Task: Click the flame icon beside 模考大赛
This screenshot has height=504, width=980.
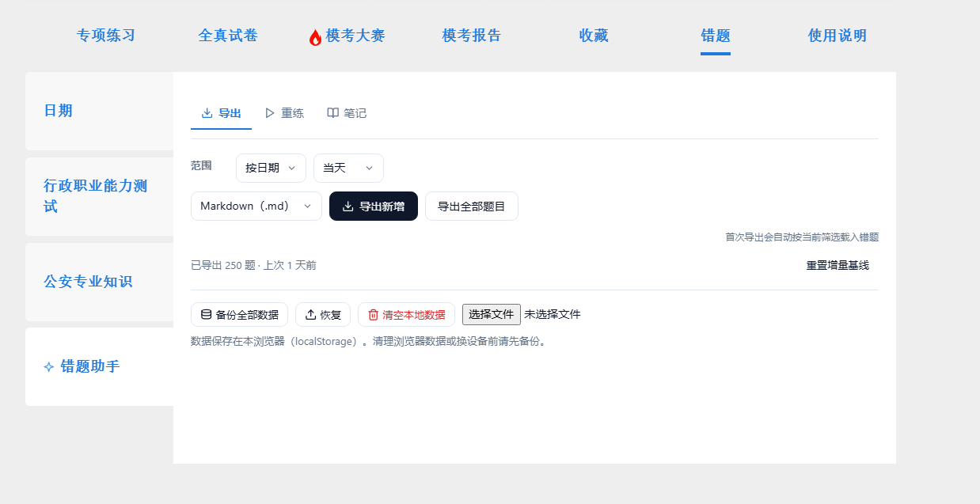Action: coord(315,37)
